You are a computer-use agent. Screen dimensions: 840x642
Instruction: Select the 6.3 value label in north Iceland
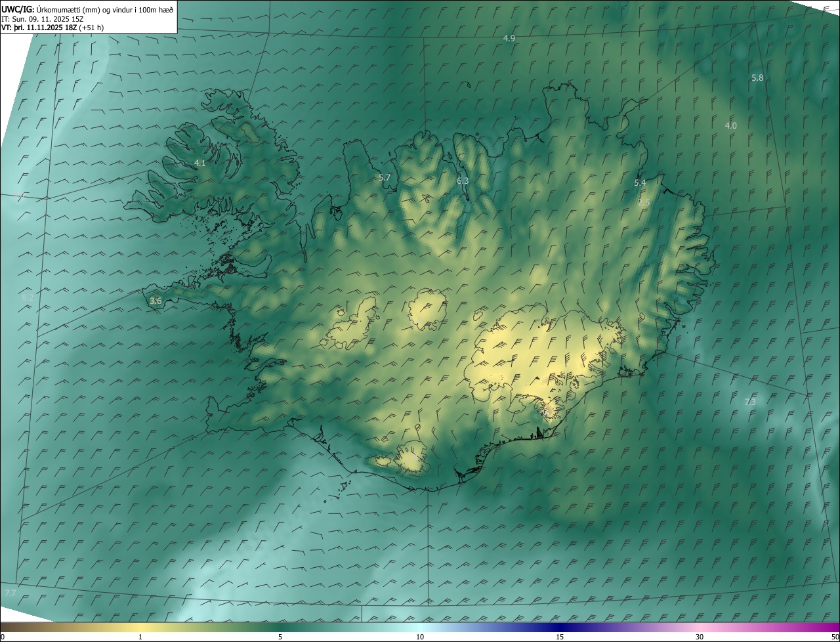463,181
